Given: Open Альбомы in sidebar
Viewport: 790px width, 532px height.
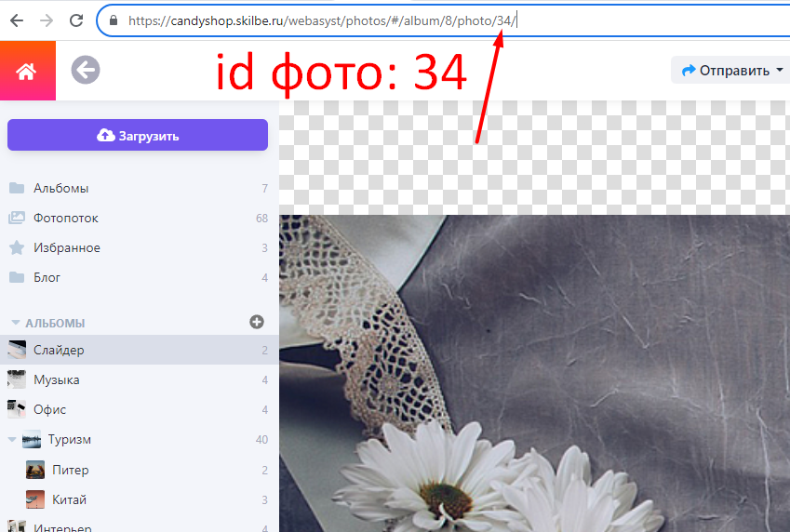Looking at the screenshot, I should click(60, 188).
